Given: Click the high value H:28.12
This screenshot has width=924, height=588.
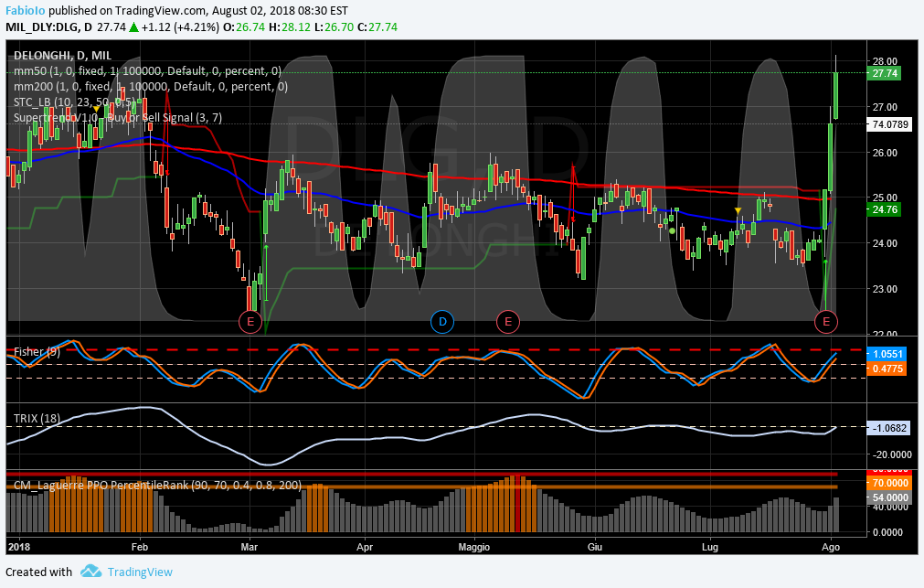Looking at the screenshot, I should [x=290, y=27].
